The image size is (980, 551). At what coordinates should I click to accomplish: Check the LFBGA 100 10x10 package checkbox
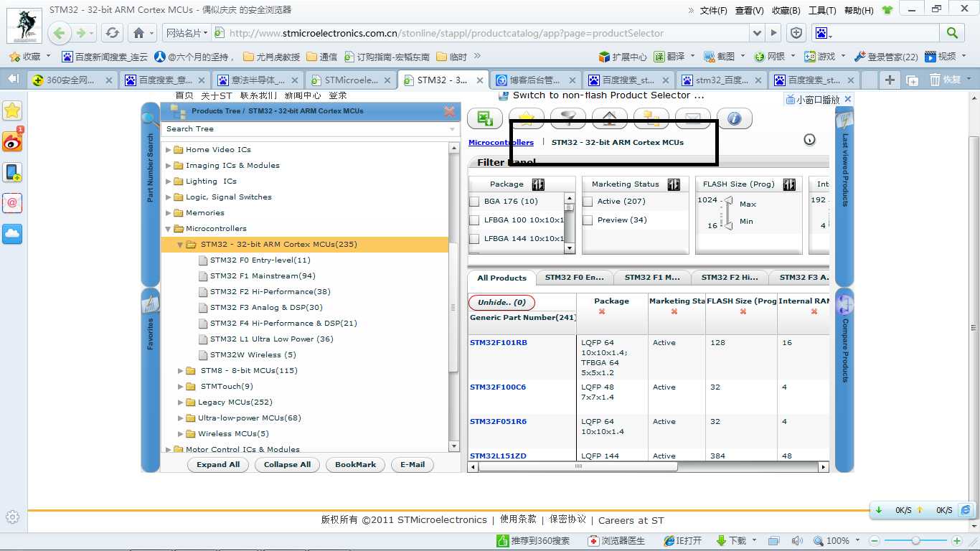[x=474, y=220]
